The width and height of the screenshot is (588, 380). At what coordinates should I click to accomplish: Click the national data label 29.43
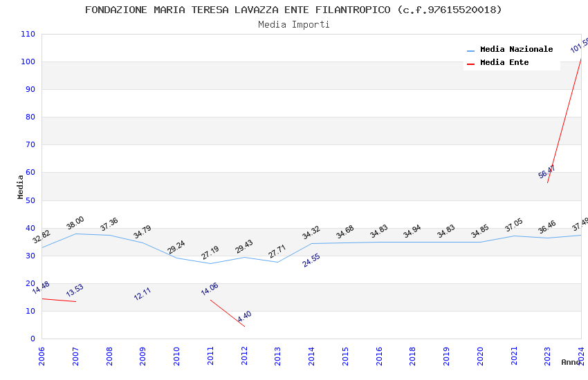pyautogui.click(x=244, y=247)
